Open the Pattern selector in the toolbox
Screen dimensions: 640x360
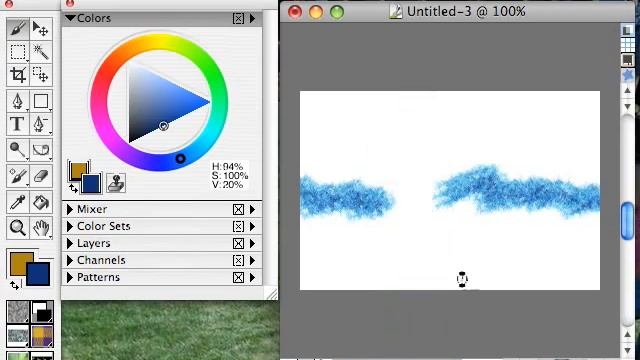(18, 336)
